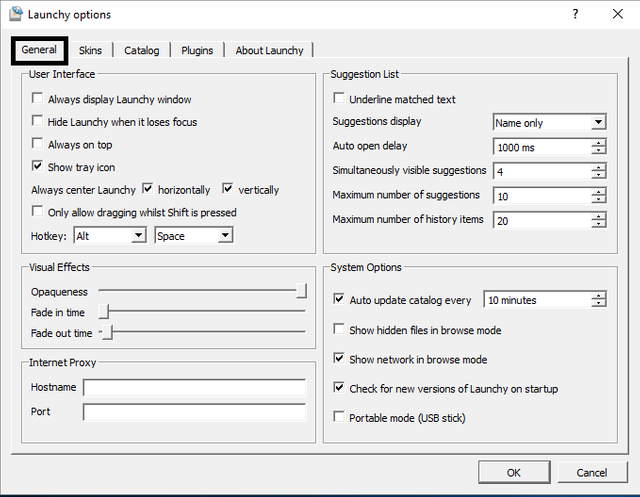Decrease maximum number of suggestions

(599, 199)
